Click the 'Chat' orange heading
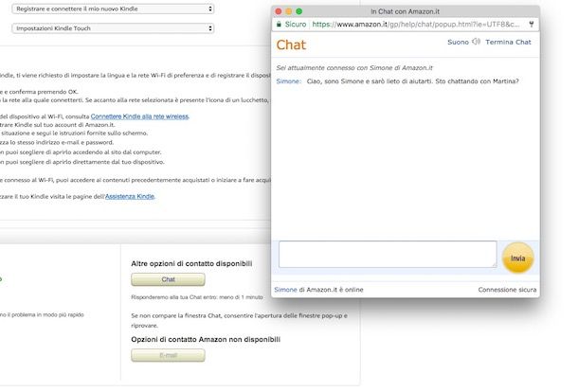Viewport: 578px width, 392px height. tap(291, 45)
